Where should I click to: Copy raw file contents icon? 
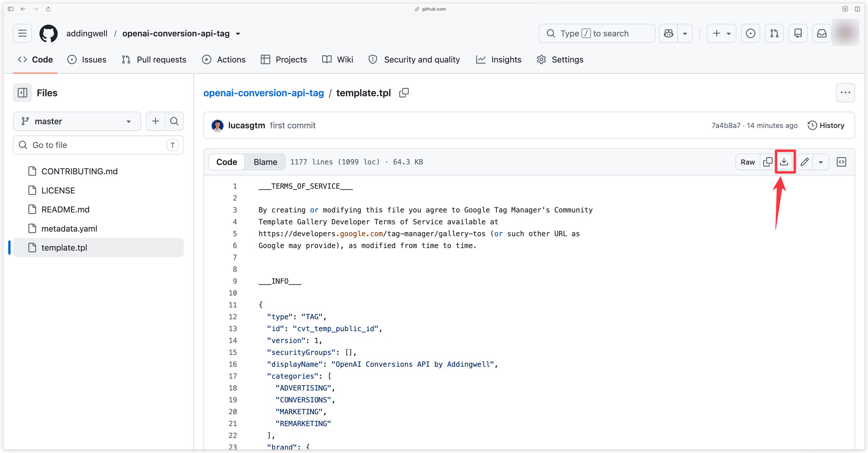pyautogui.click(x=768, y=162)
